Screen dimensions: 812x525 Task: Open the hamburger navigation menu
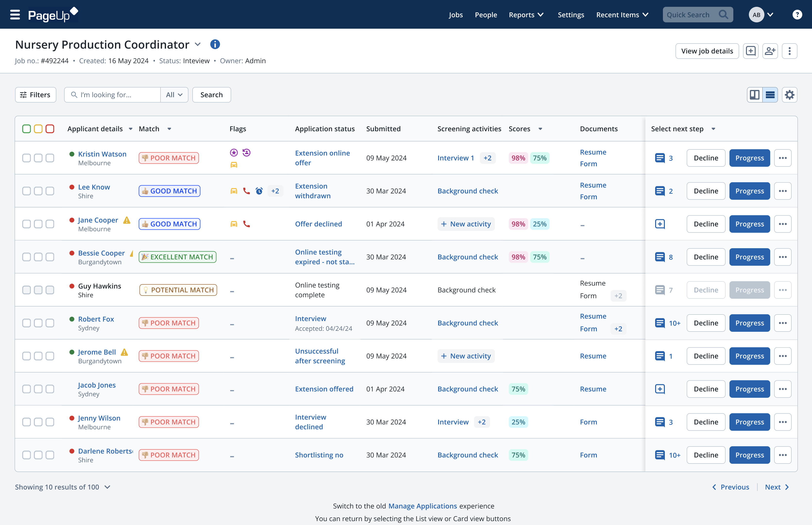[x=15, y=15]
